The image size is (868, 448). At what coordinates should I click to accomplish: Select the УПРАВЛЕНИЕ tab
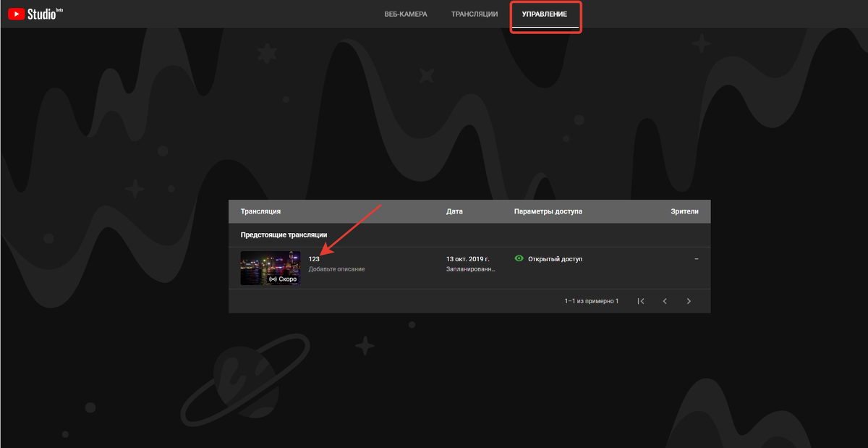click(545, 14)
